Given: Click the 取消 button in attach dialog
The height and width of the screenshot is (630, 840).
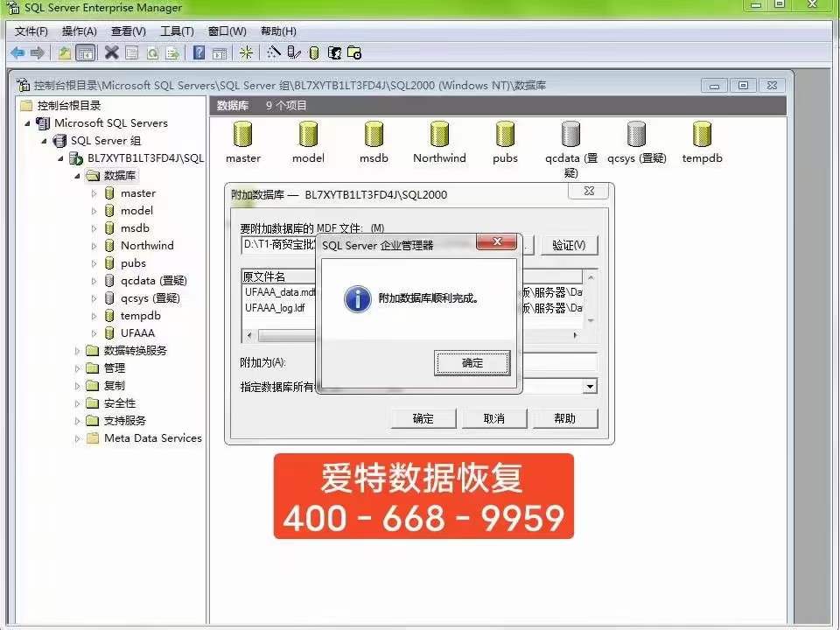Looking at the screenshot, I should (493, 418).
